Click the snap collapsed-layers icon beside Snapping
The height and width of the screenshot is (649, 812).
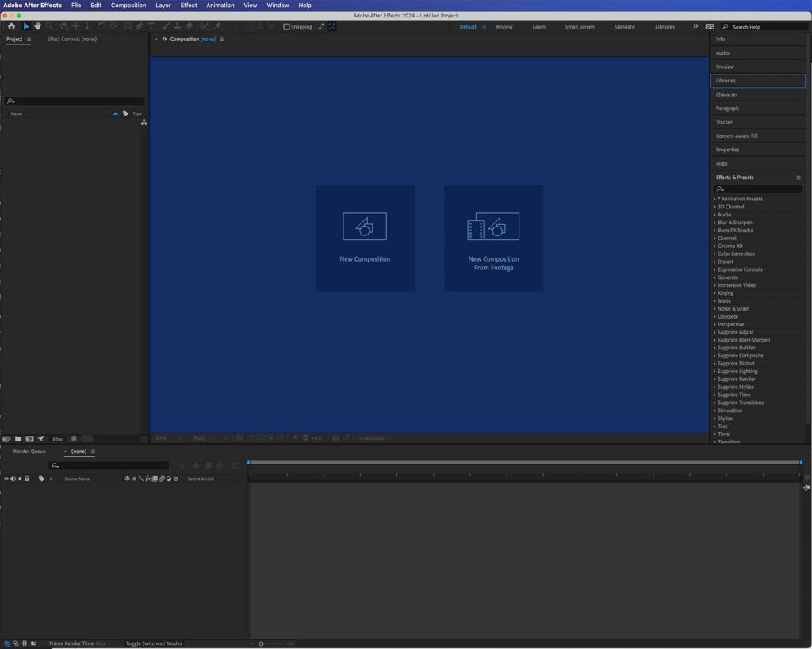pos(320,26)
